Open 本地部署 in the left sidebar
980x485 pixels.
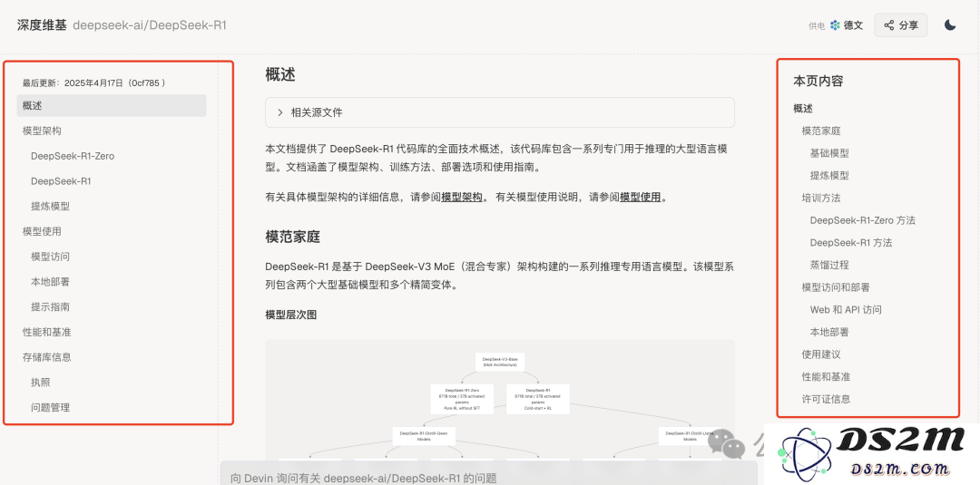(x=50, y=282)
